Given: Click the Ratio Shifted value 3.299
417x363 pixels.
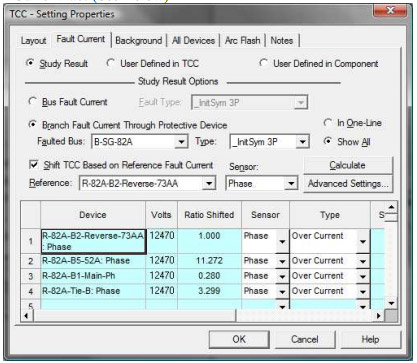Looking at the screenshot, I should point(209,291).
